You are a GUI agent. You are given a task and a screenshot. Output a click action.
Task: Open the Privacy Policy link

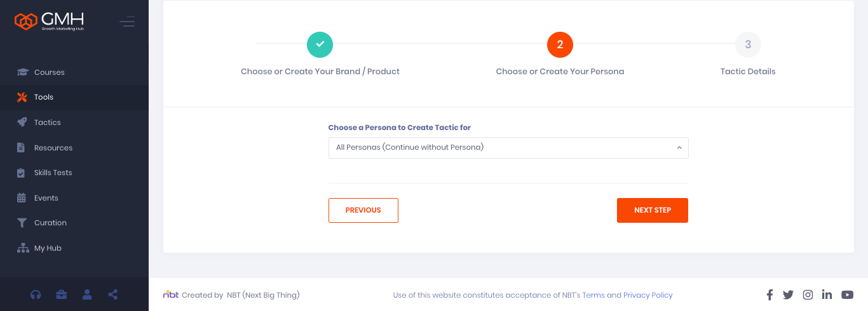(648, 295)
